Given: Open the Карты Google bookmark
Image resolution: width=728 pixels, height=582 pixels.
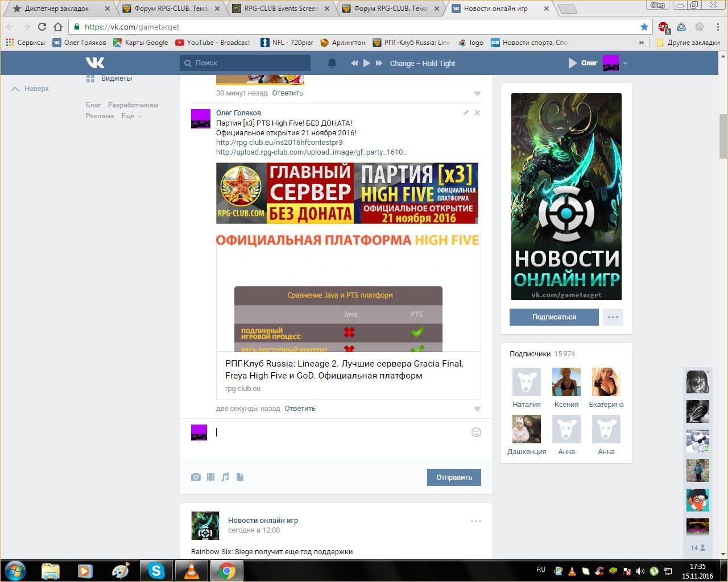Looking at the screenshot, I should pyautogui.click(x=140, y=43).
